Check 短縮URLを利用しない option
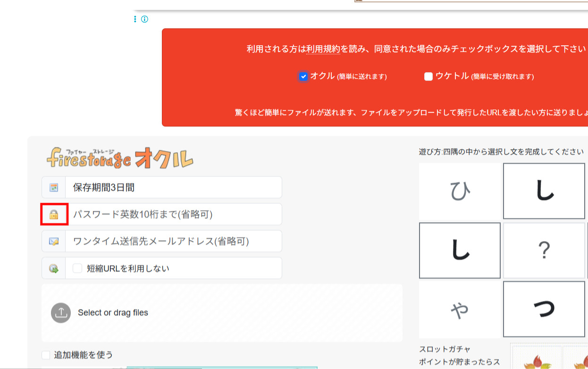The height and width of the screenshot is (369, 588). click(x=77, y=268)
